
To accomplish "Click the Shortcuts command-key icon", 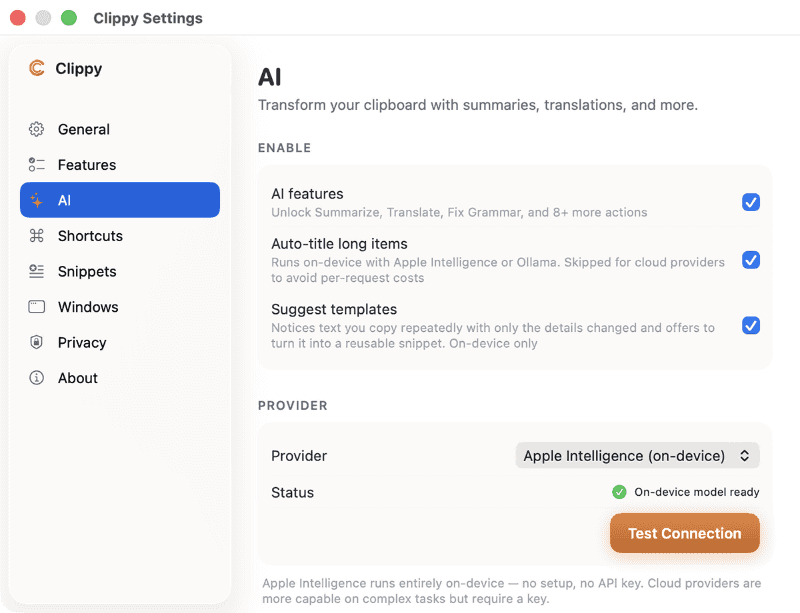I will [x=36, y=236].
